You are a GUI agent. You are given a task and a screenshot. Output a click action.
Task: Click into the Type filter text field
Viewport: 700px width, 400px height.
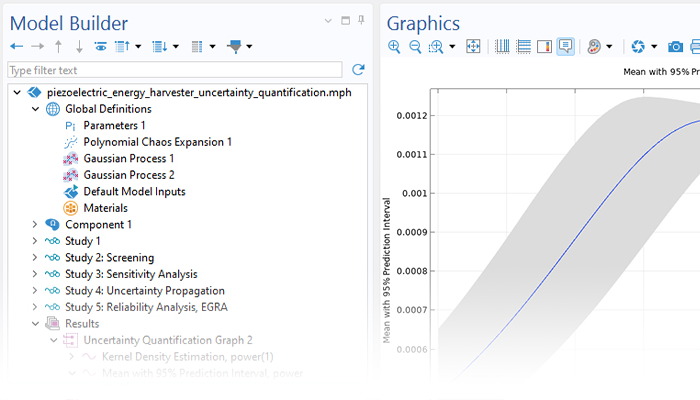pyautogui.click(x=175, y=70)
